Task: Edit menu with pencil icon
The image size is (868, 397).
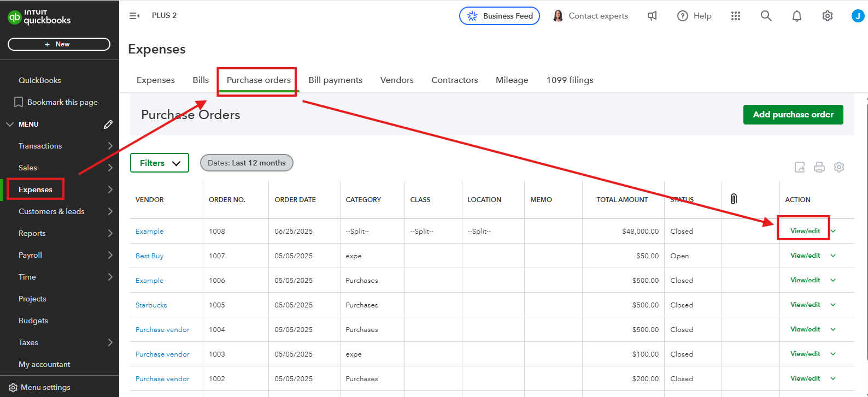Action: pos(108,125)
